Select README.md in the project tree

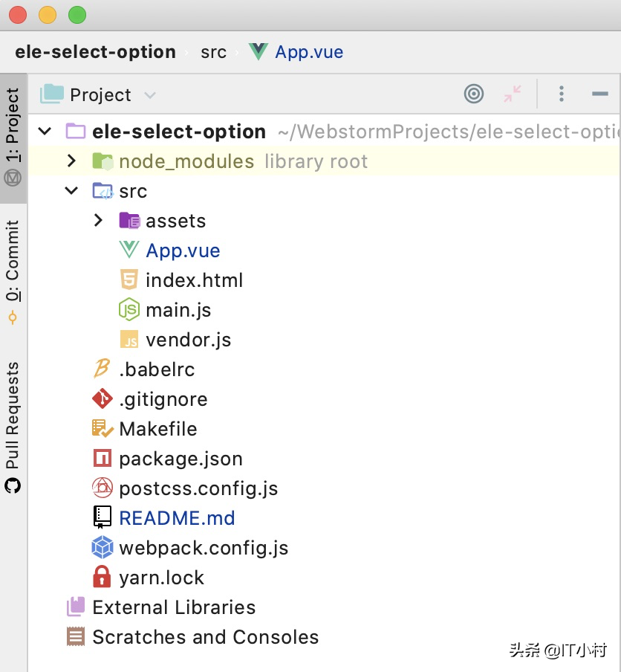[177, 518]
